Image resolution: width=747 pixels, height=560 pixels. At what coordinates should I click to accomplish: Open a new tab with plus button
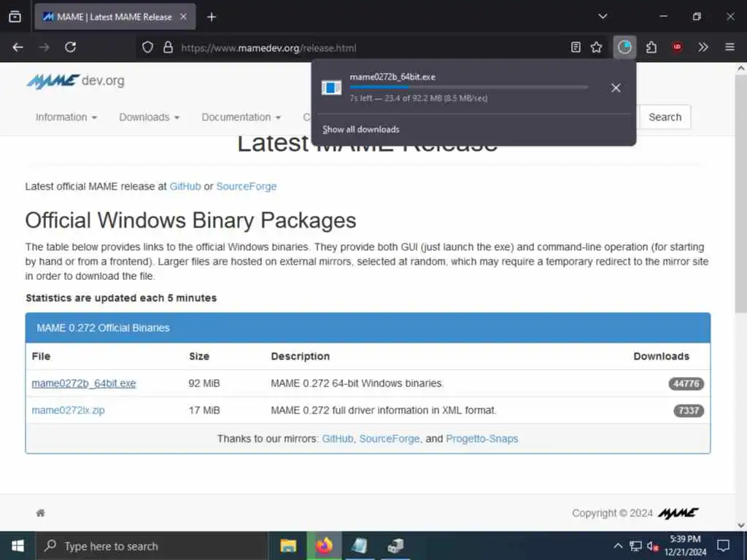tap(212, 17)
